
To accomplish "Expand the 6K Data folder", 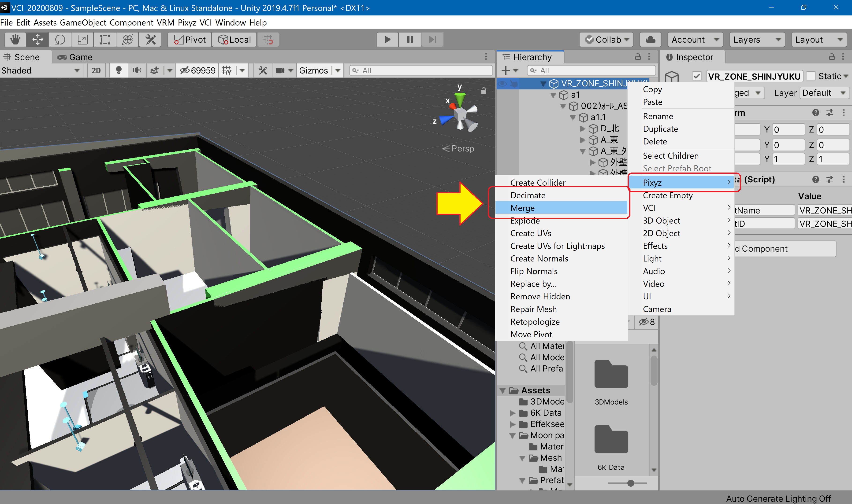I will [512, 413].
